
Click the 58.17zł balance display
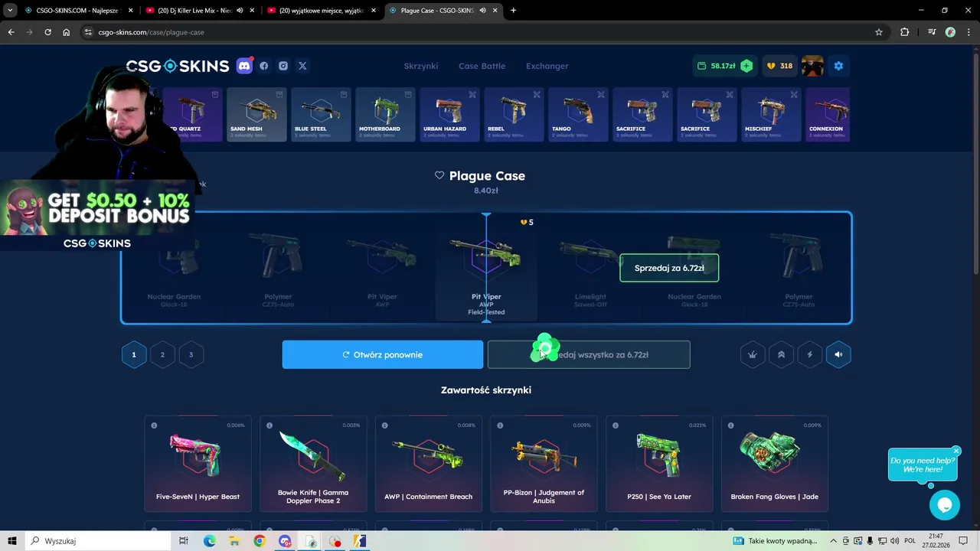(717, 66)
